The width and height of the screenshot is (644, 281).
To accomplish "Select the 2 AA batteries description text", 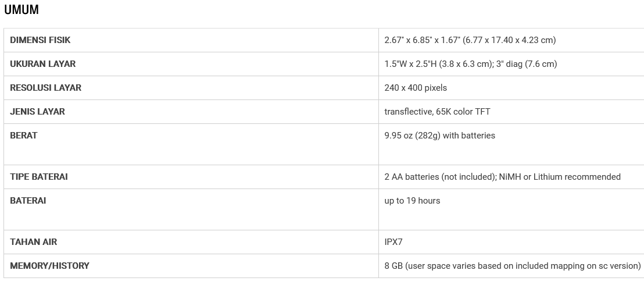I will pyautogui.click(x=502, y=177).
